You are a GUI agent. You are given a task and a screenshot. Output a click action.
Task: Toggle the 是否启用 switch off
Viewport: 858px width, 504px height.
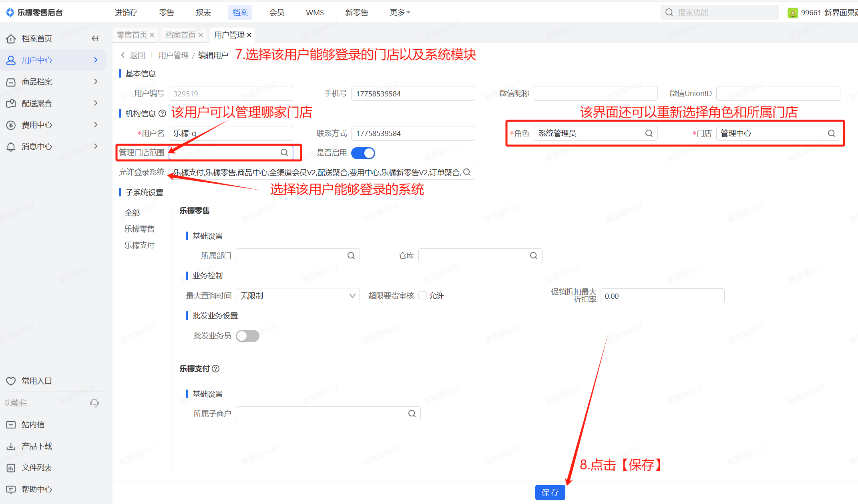coord(363,153)
